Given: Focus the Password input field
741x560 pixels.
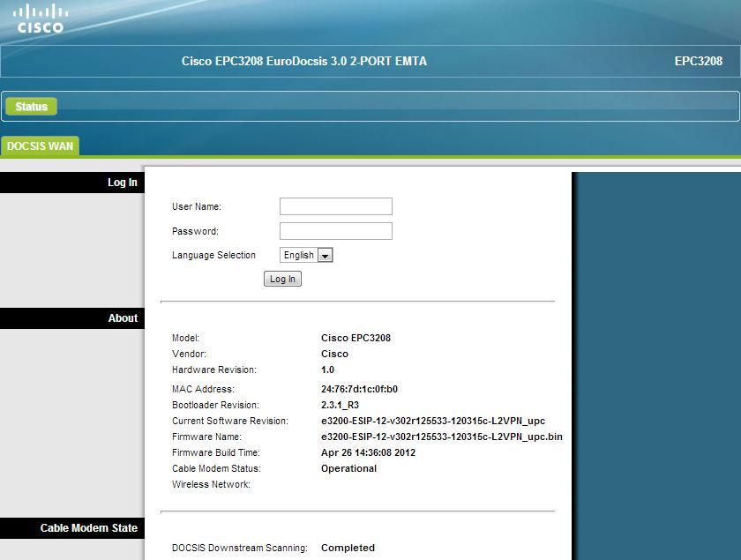Looking at the screenshot, I should click(335, 231).
